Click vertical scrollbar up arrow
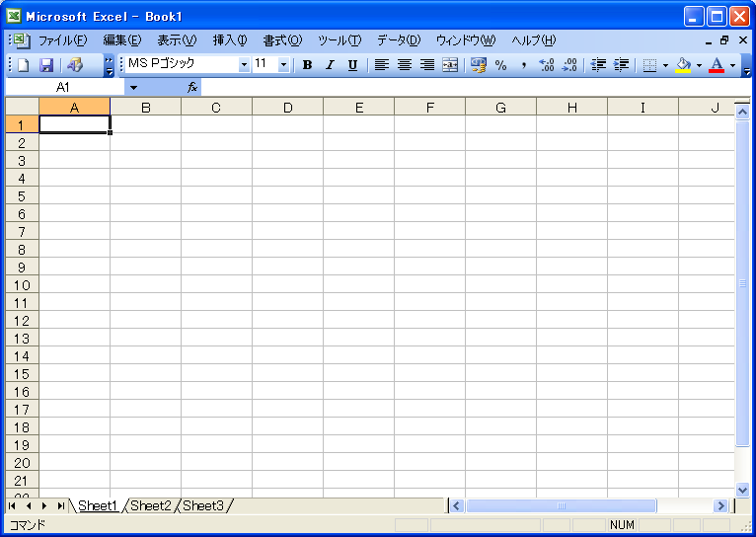 tap(742, 113)
